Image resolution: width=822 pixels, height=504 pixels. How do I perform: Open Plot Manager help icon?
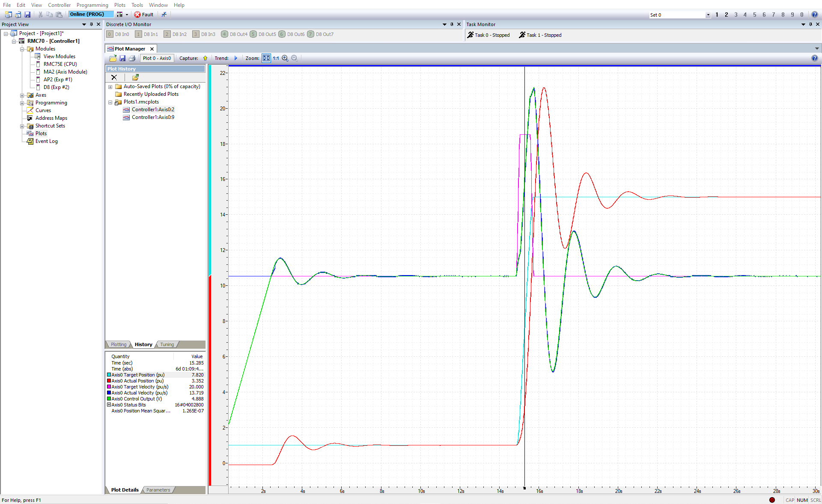(814, 58)
